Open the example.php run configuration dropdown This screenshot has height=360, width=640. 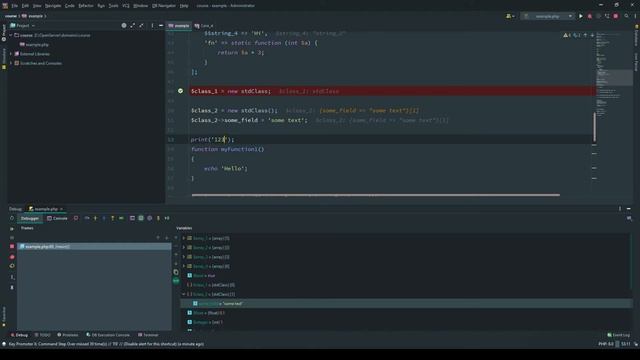pos(548,16)
